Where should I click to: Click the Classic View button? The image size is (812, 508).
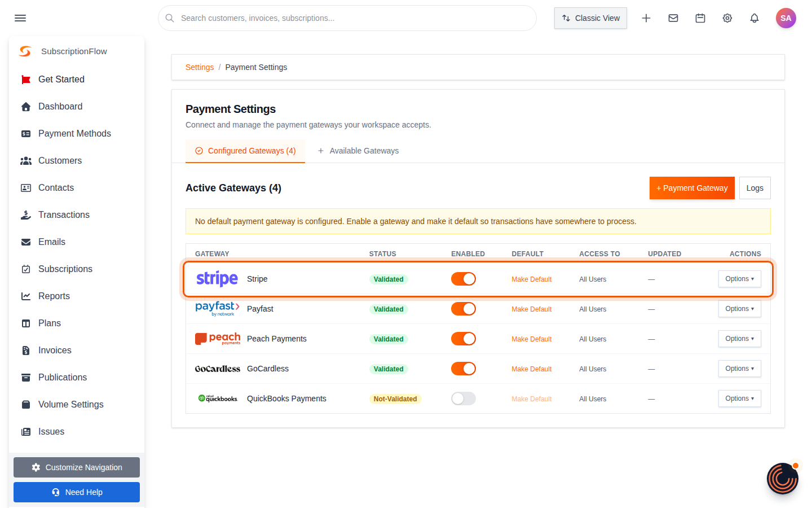point(590,18)
